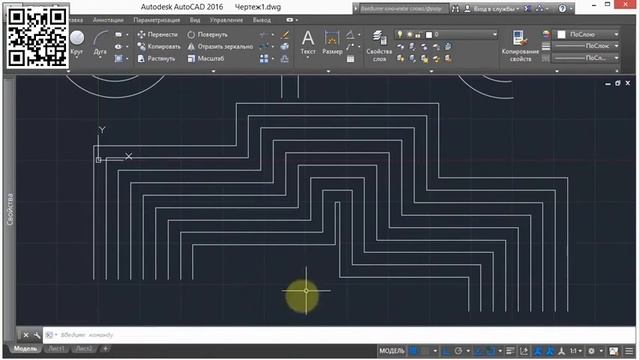This screenshot has width=640, height=360.
Task: Switch to the Модель layout tab
Action: (x=24, y=349)
